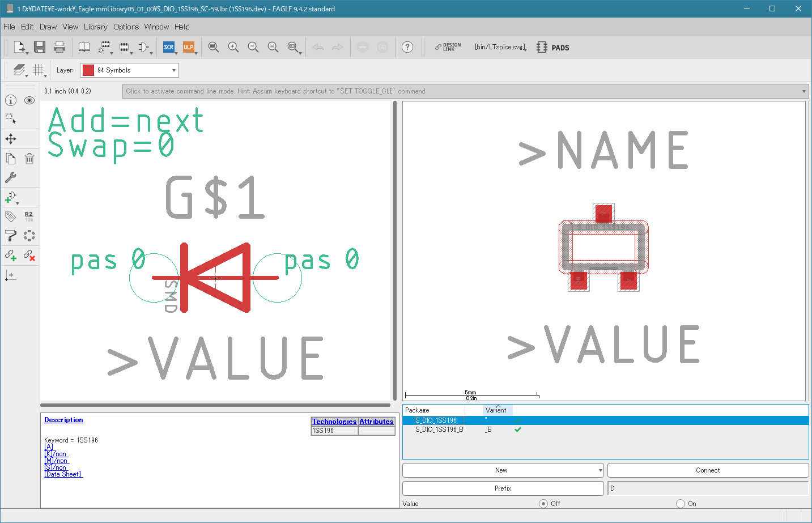This screenshot has width=812, height=523.
Task: Open the Design Link tool
Action: pos(448,47)
